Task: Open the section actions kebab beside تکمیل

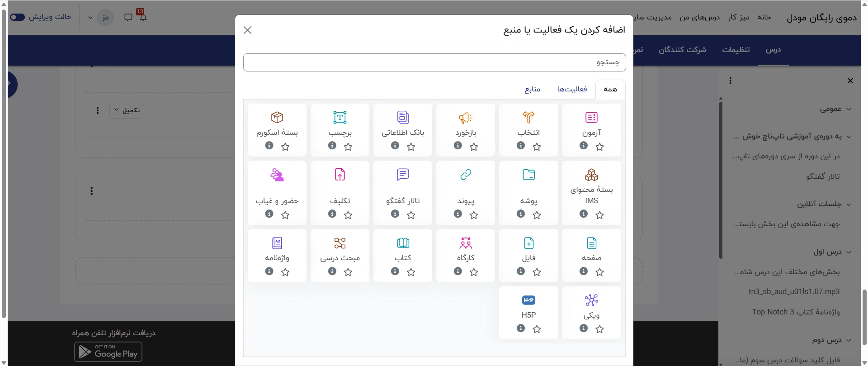Action: (98, 110)
